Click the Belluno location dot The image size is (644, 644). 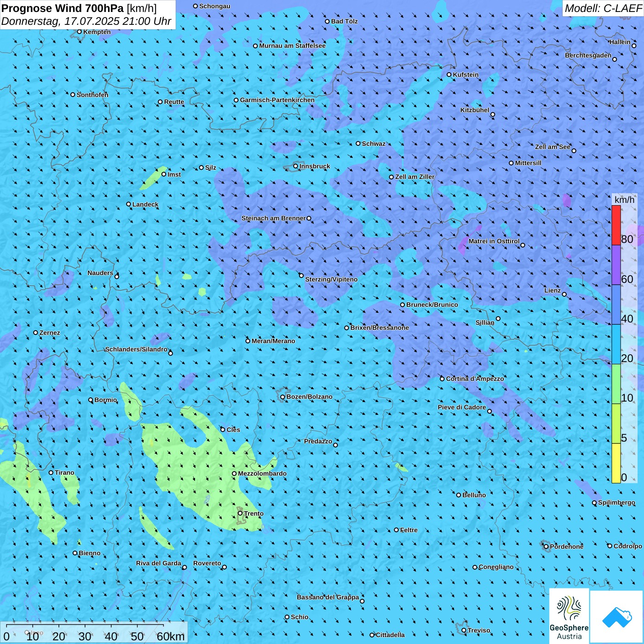[x=459, y=495]
